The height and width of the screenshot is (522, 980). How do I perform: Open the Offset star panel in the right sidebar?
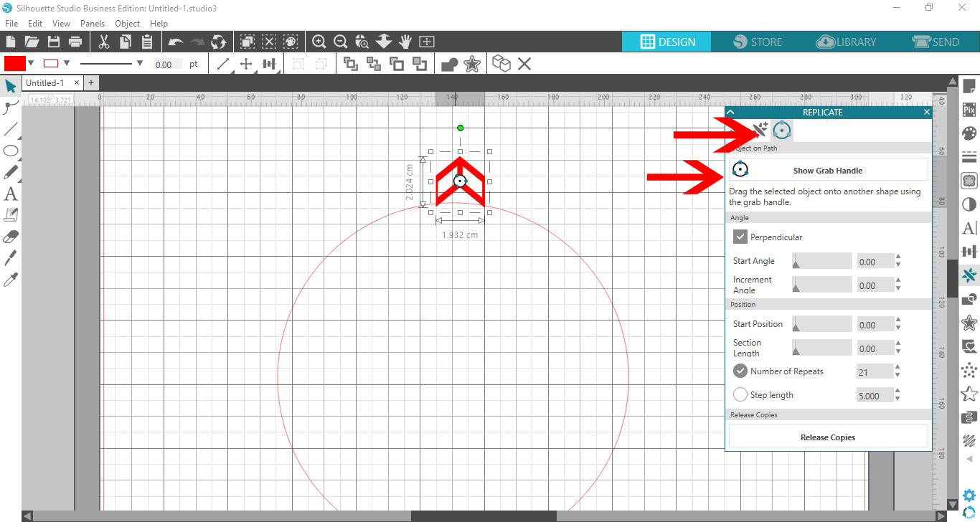(x=969, y=322)
